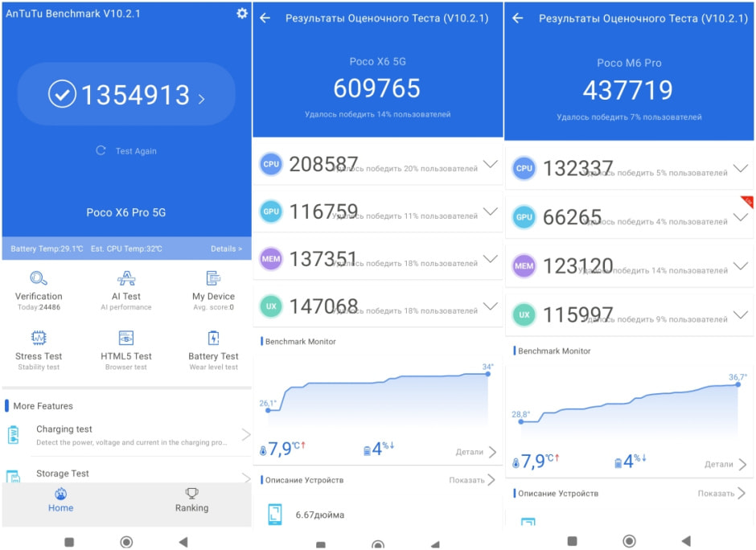Expand GPU score 116759 details

491,212
